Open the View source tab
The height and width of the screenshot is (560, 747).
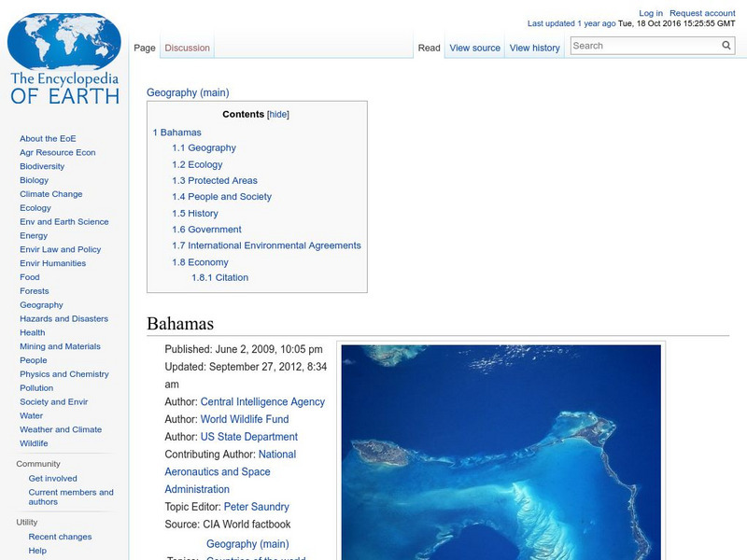pos(474,47)
